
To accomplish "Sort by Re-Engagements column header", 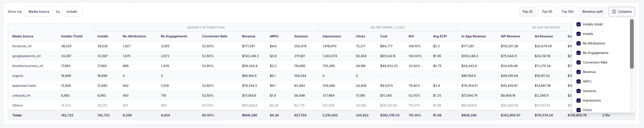I will (174, 36).
